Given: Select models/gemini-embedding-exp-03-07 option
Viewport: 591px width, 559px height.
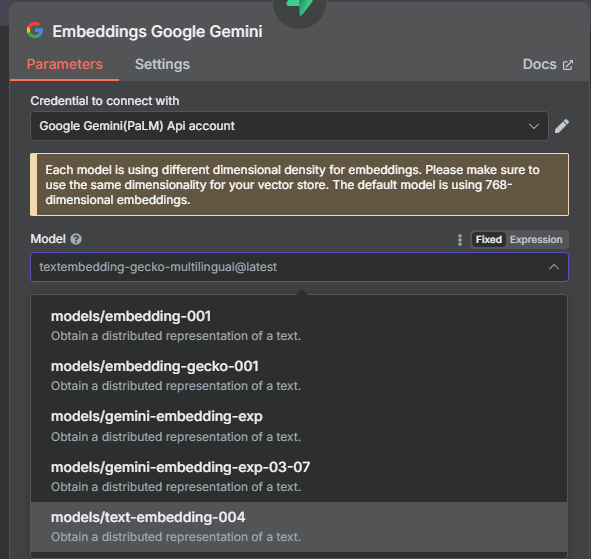Looking at the screenshot, I should point(299,477).
